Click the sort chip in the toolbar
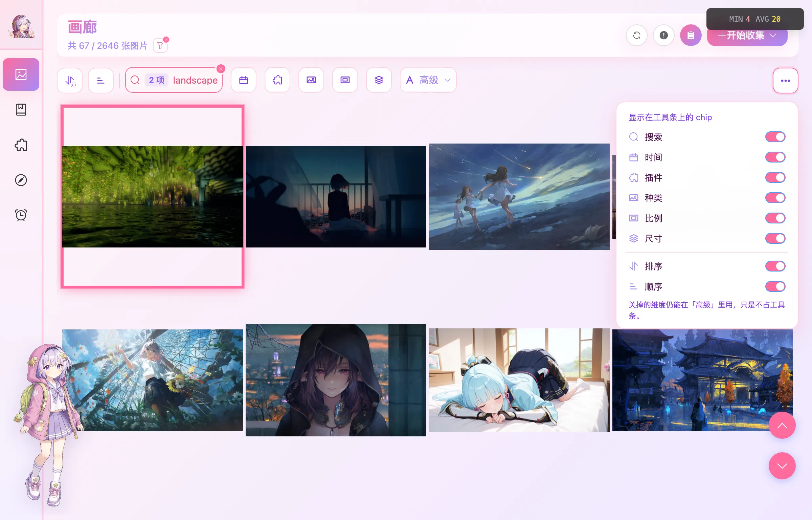This screenshot has height=520, width=812. point(70,80)
